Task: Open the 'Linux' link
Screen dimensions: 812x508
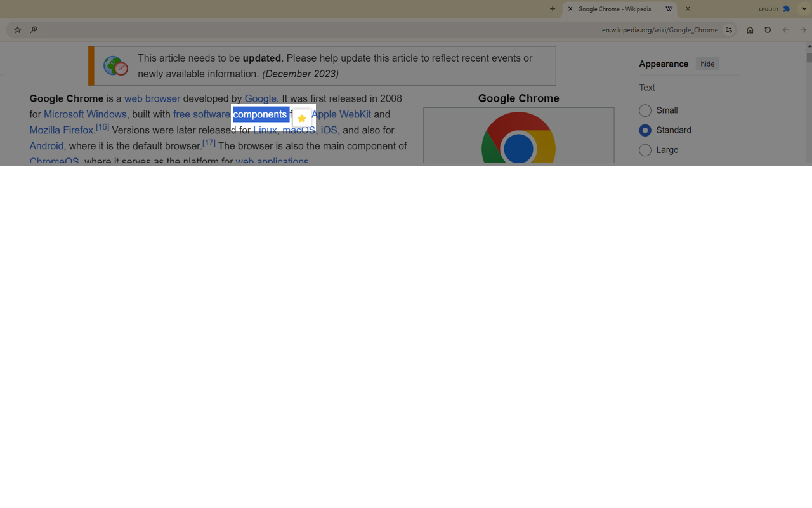Action: 265,130
